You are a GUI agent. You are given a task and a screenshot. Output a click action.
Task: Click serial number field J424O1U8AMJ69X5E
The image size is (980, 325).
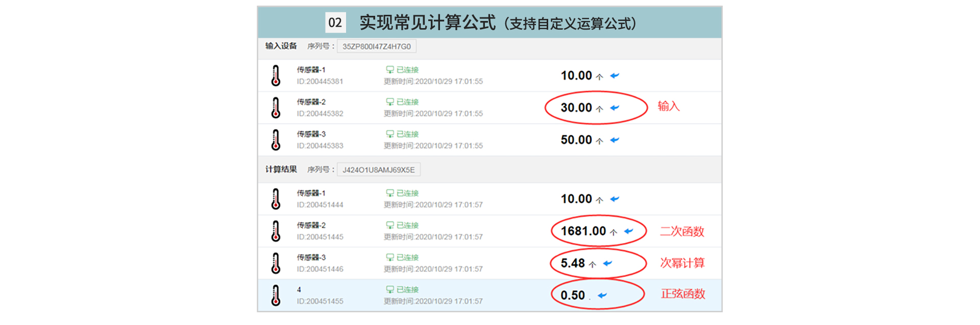click(x=378, y=170)
